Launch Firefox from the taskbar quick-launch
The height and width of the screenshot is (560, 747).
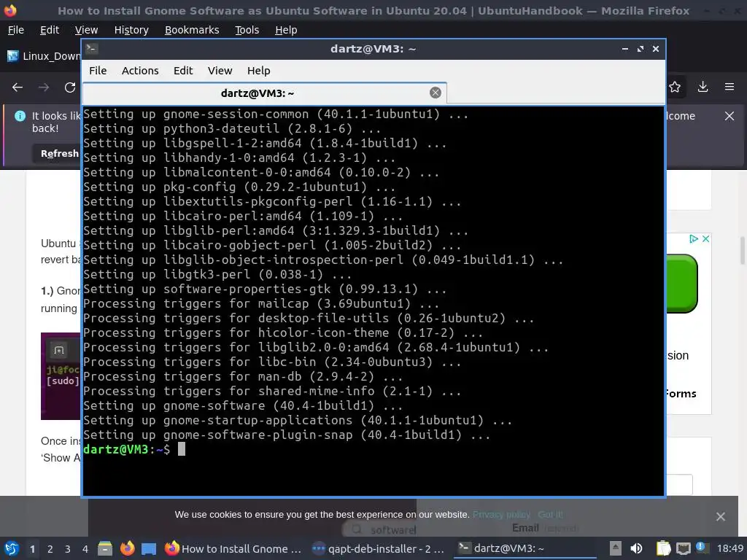point(127,548)
